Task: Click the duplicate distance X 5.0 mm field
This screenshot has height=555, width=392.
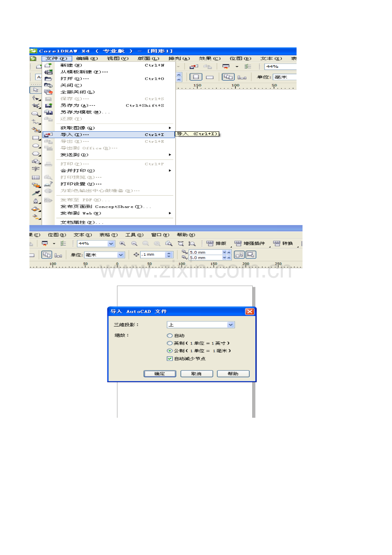Action: (x=206, y=252)
